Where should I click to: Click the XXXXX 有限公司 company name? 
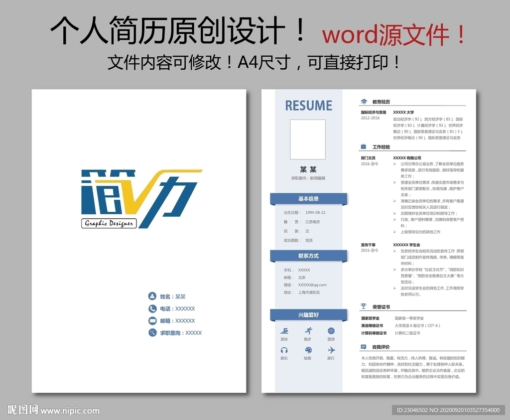click(407, 158)
